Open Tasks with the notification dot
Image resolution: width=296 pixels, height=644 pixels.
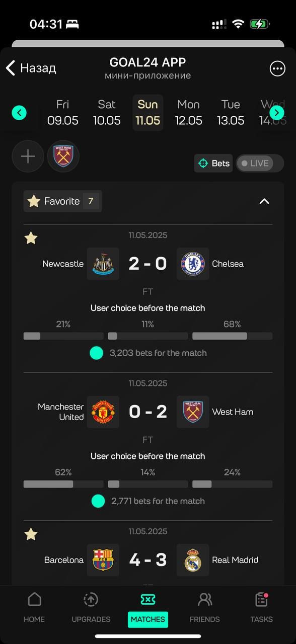pyautogui.click(x=262, y=607)
